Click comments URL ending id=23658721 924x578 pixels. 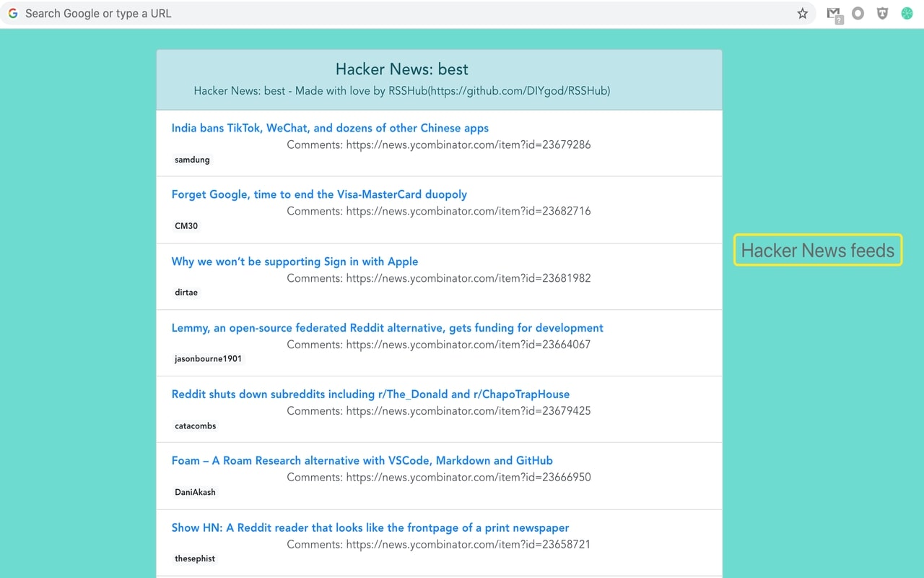click(468, 544)
